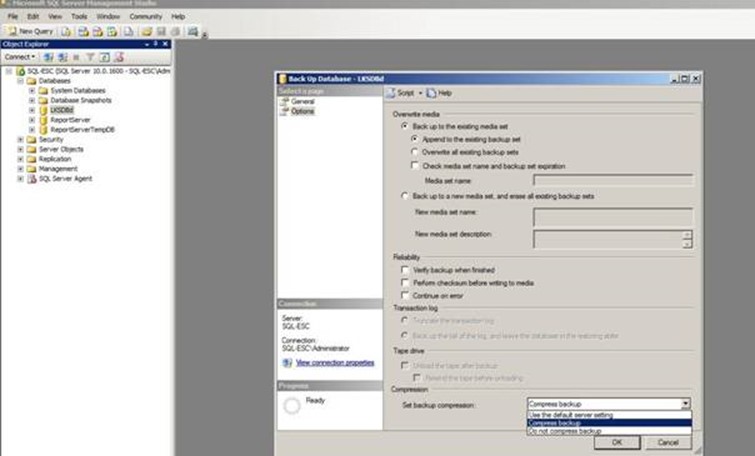Switch to the General page
The height and width of the screenshot is (456, 755).
click(302, 102)
